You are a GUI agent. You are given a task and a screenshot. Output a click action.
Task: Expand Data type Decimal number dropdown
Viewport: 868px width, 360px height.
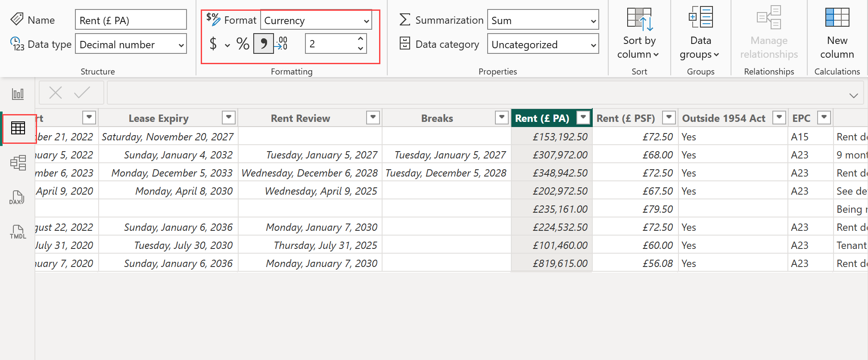click(x=131, y=44)
